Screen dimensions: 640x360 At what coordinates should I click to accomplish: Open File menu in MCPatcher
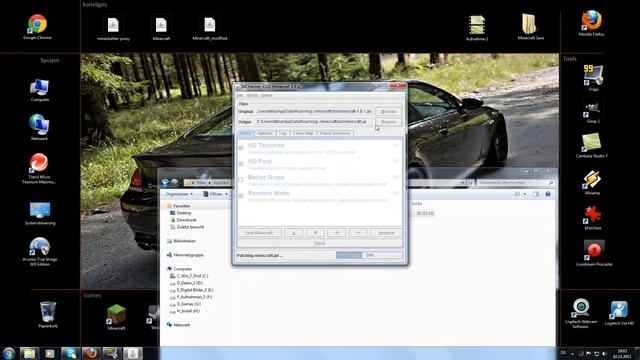(x=240, y=96)
